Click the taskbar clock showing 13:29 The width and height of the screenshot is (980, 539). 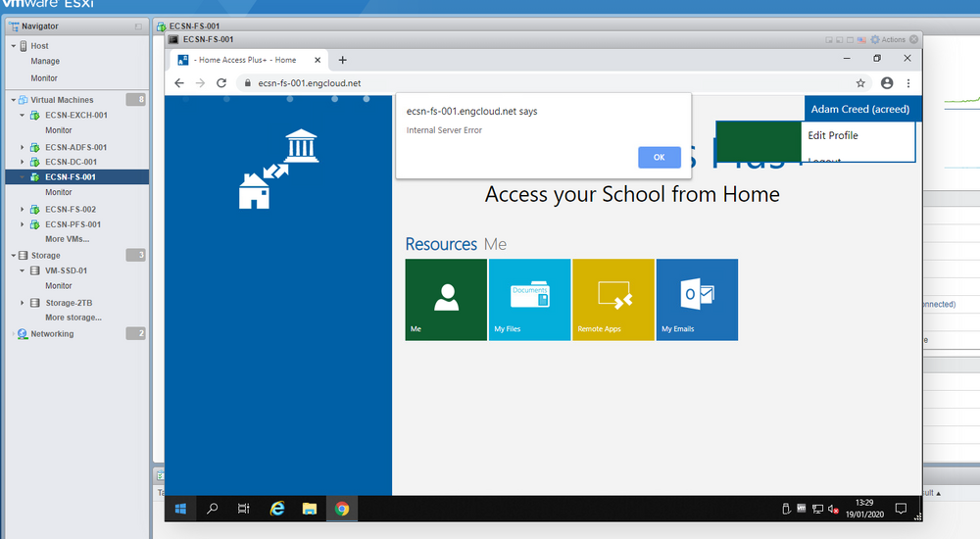tap(864, 509)
